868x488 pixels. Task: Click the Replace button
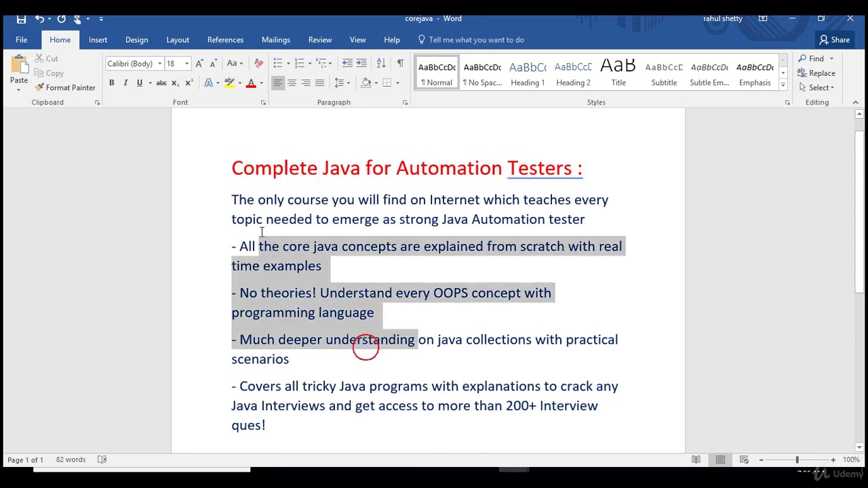(816, 73)
